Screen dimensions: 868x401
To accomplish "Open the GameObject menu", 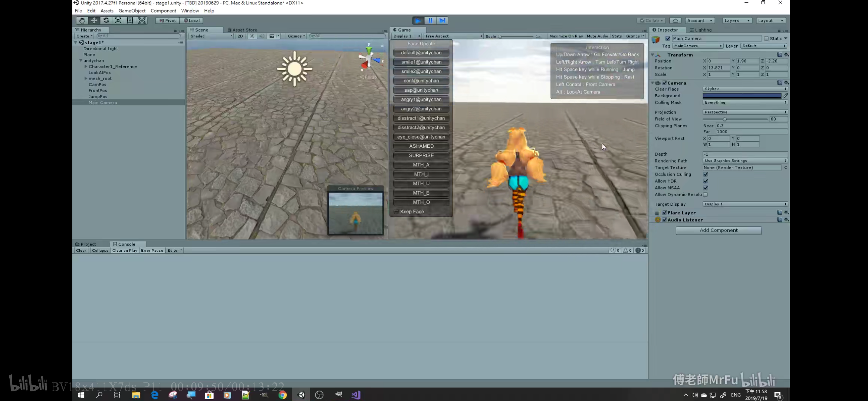I will (132, 11).
